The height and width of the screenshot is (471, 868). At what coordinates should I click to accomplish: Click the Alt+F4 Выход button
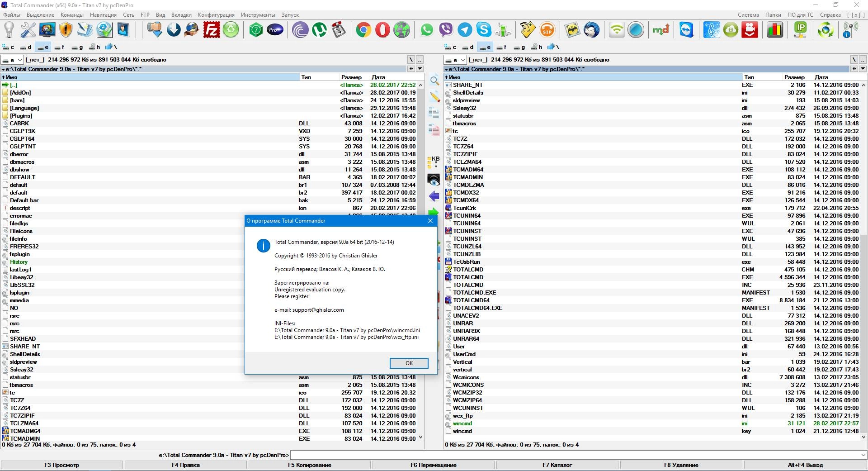pos(805,465)
